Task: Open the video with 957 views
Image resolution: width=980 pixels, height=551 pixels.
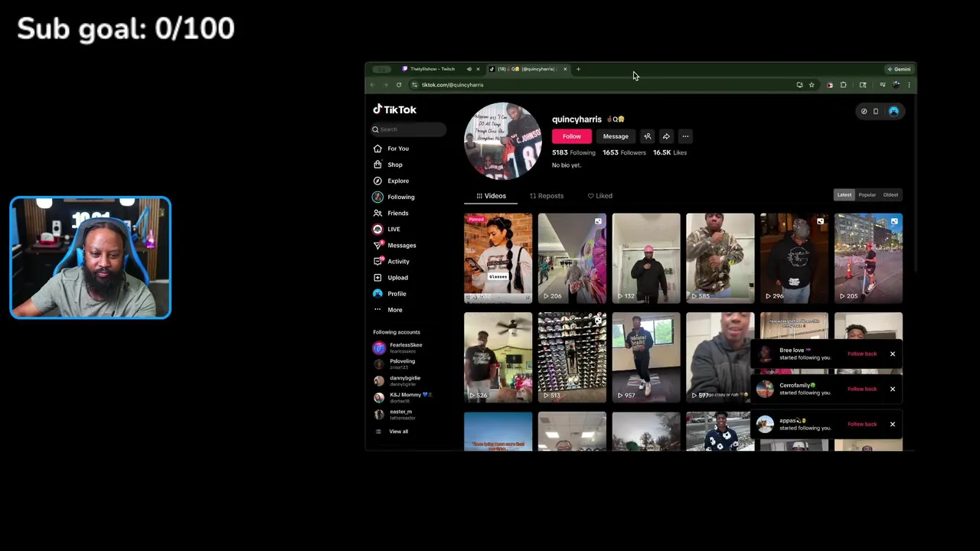Action: pos(646,357)
